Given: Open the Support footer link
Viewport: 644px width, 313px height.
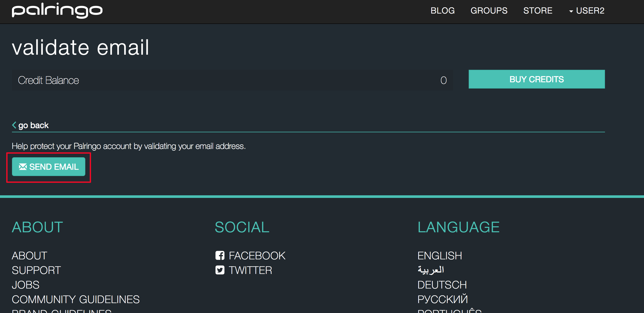Looking at the screenshot, I should click(x=36, y=270).
